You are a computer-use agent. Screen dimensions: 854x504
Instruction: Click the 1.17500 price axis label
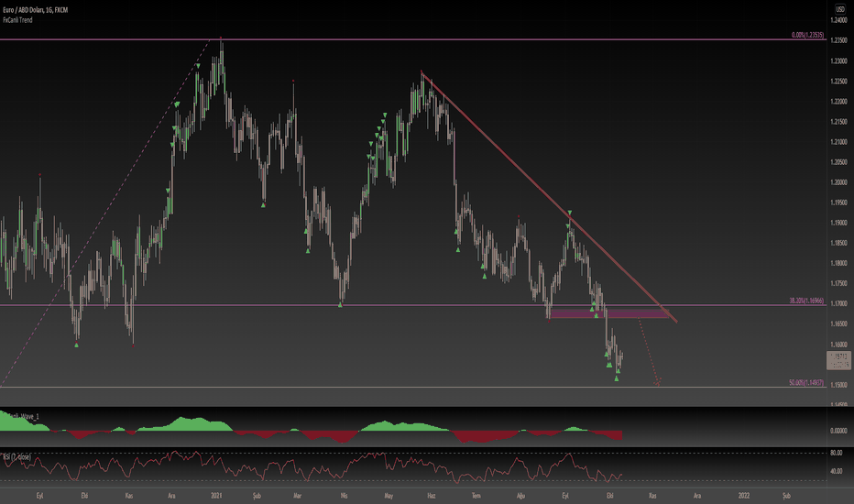pos(838,283)
